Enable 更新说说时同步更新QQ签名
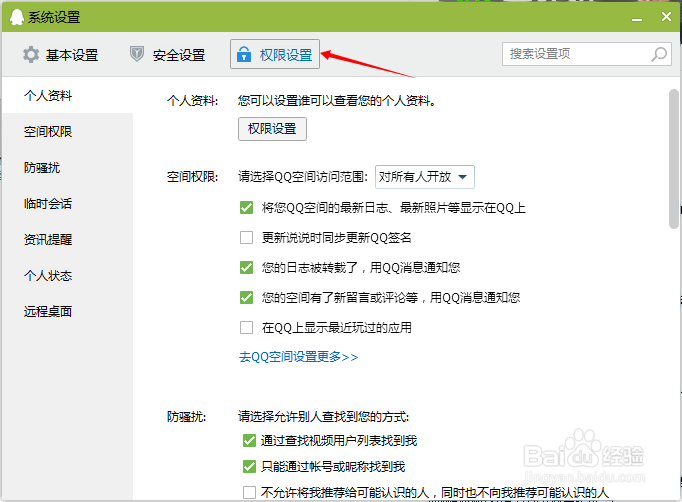This screenshot has width=682, height=502. 246,238
